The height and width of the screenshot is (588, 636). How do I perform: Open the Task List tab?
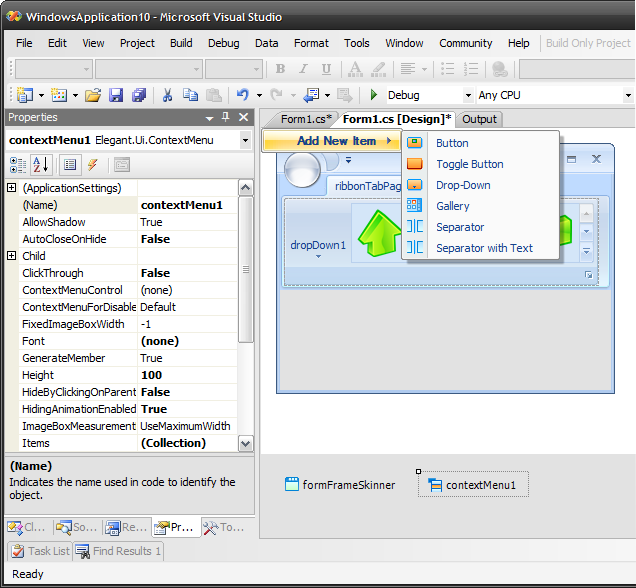click(x=40, y=551)
